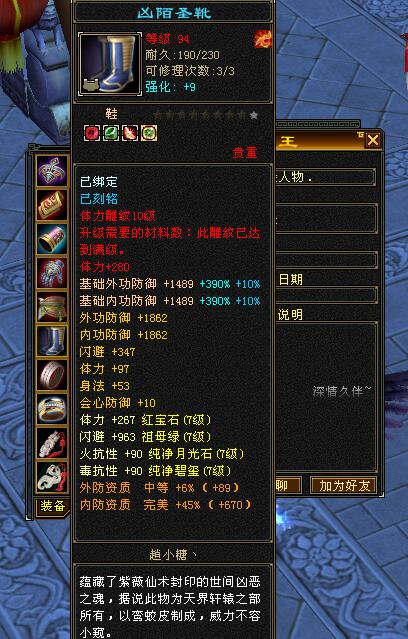The width and height of the screenshot is (408, 639).
Task: Select the moonstone gem socket icon
Action: click(x=130, y=133)
